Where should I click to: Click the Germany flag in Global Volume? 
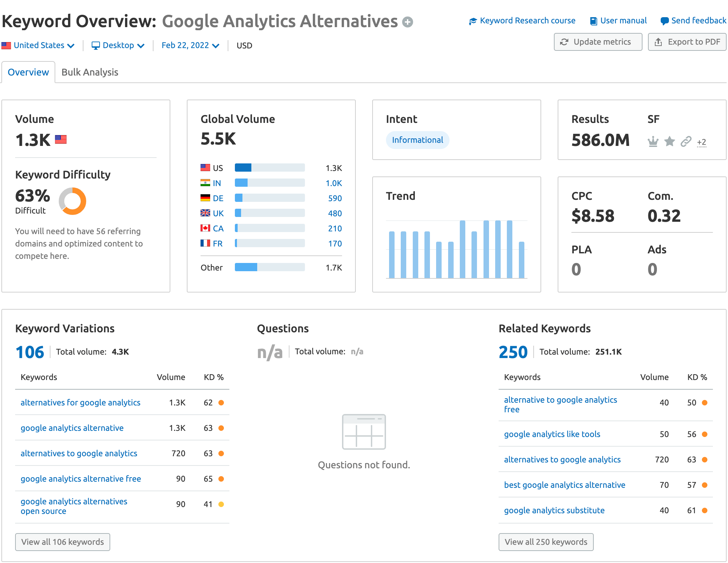pos(205,198)
